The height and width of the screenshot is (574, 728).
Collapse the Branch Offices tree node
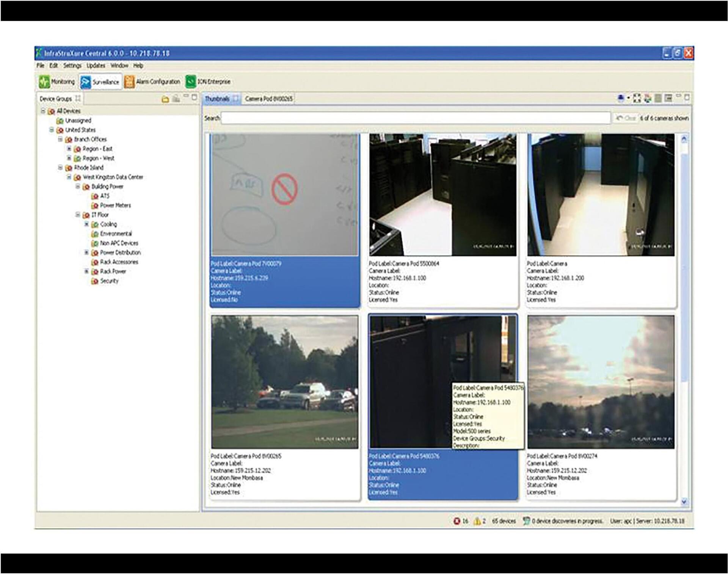(60, 139)
